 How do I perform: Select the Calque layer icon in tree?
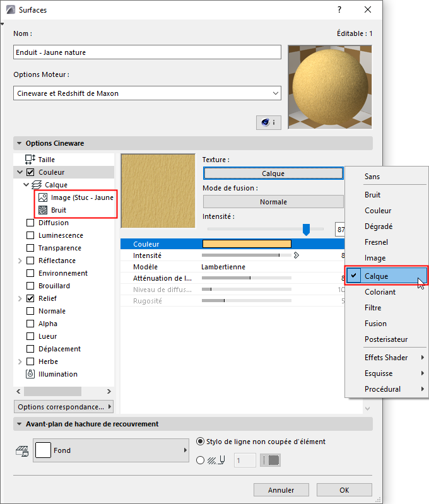tap(37, 185)
